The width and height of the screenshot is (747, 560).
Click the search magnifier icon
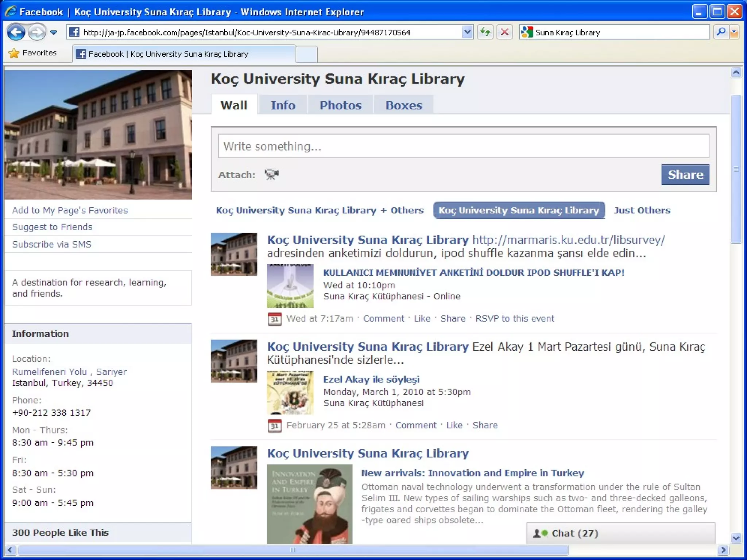[721, 32]
